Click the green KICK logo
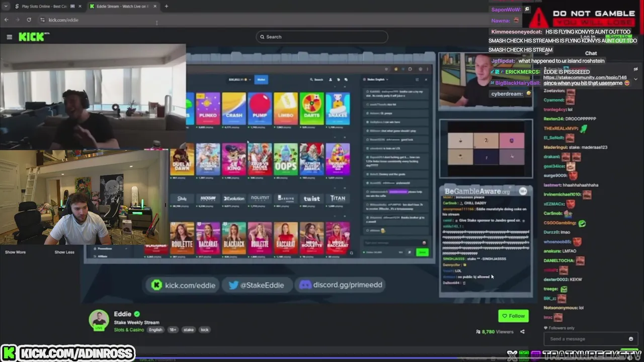This screenshot has height=362, width=644. pyautogui.click(x=34, y=37)
